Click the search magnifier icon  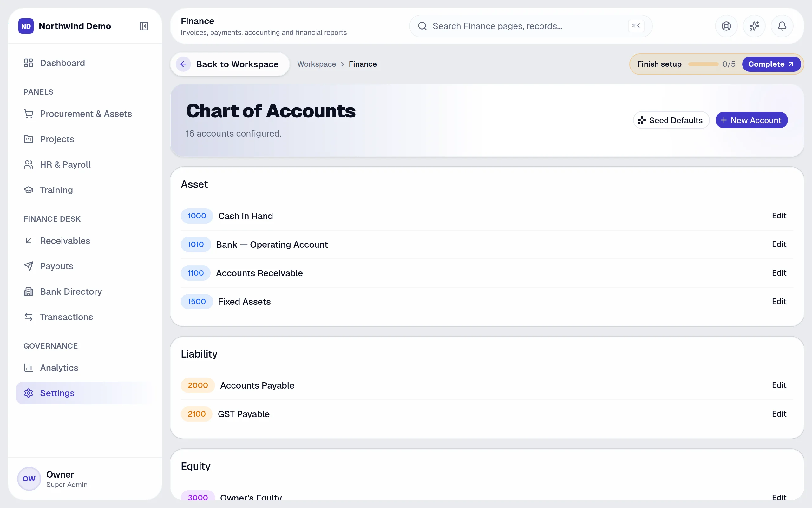(x=422, y=26)
